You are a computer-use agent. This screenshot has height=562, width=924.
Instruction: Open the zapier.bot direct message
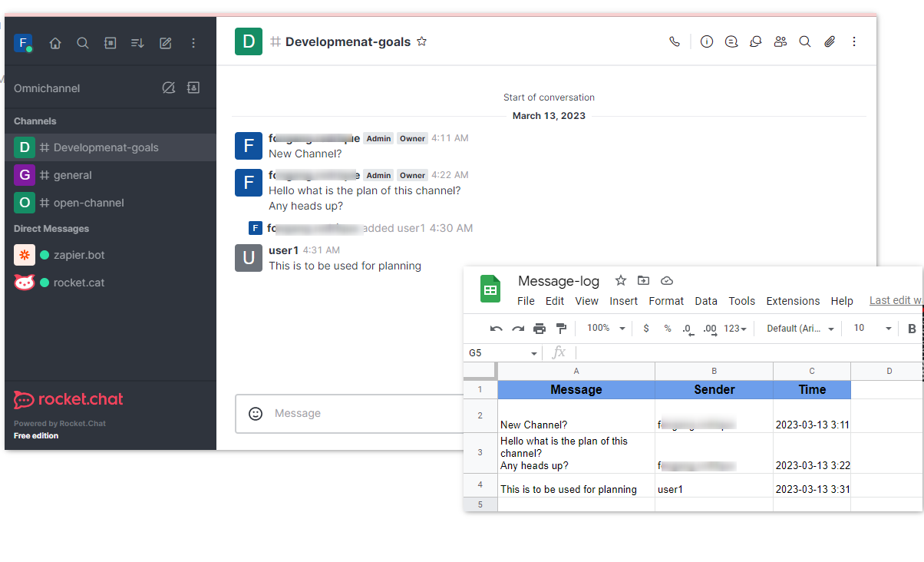(111, 255)
